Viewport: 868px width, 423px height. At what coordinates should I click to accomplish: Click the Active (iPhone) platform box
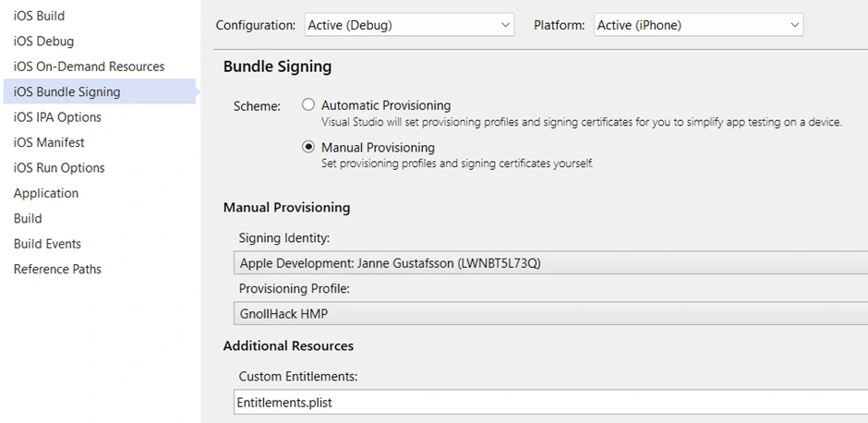(699, 25)
